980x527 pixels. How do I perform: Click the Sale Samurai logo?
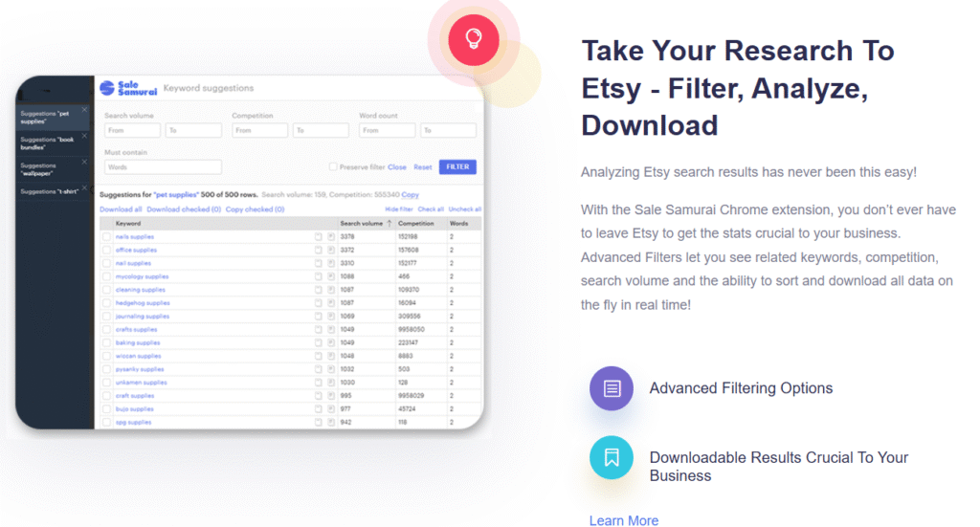coord(129,88)
